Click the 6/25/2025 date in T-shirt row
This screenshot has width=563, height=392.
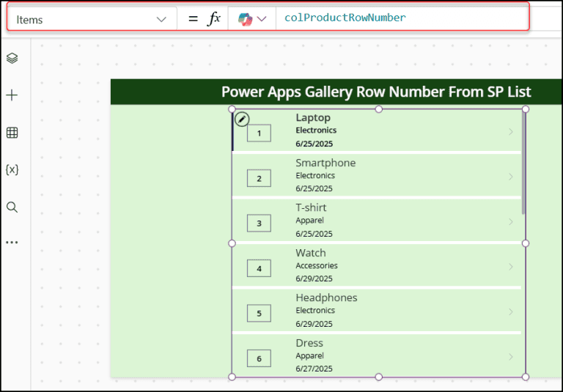tap(314, 234)
